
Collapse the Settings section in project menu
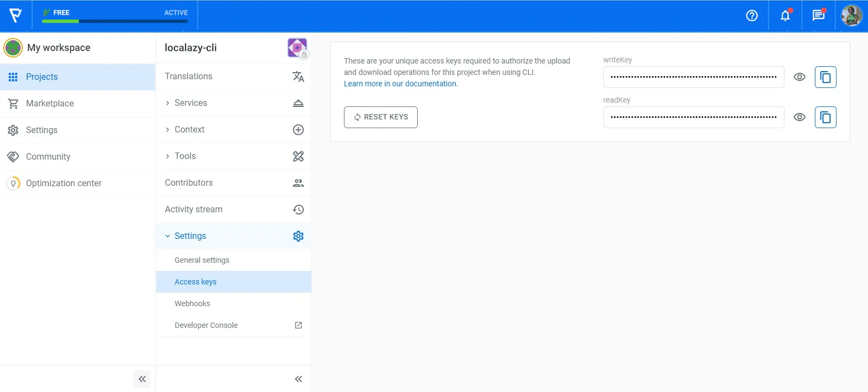click(x=190, y=236)
